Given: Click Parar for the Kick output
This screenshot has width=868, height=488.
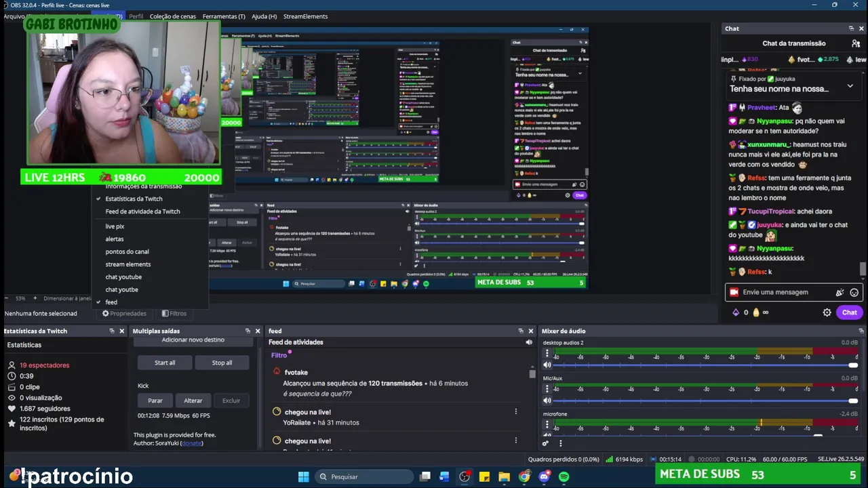Looking at the screenshot, I should (x=155, y=401).
